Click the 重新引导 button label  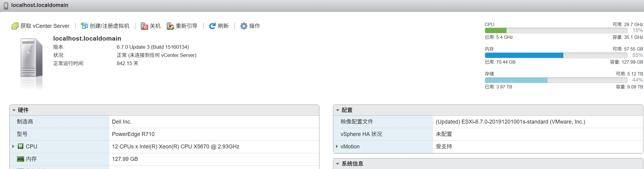[186, 26]
